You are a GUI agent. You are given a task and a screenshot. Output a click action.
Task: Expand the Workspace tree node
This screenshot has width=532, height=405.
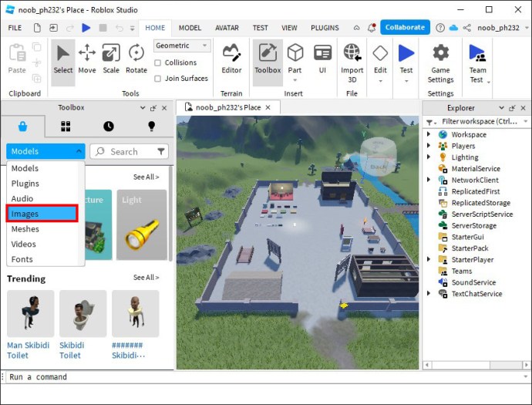[429, 135]
